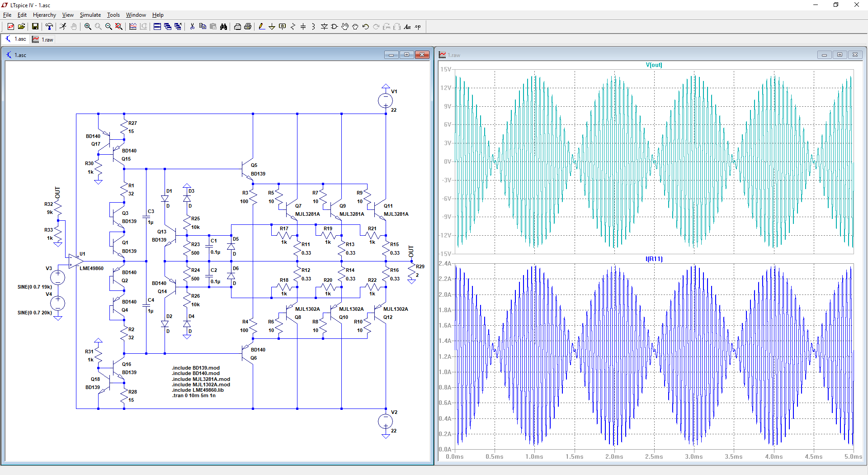
Task: Close the 1.asc schematic window
Action: point(422,55)
